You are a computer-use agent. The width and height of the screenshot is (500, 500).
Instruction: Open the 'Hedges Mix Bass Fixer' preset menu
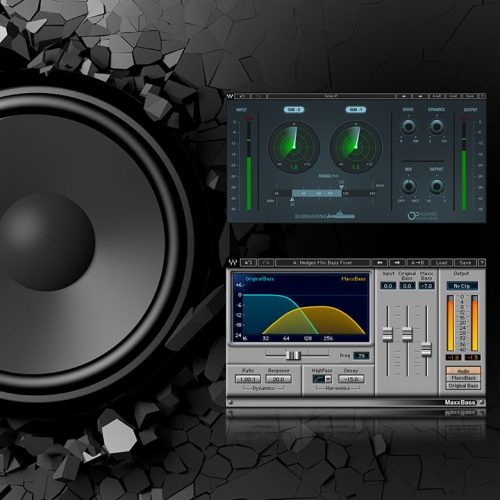322,263
